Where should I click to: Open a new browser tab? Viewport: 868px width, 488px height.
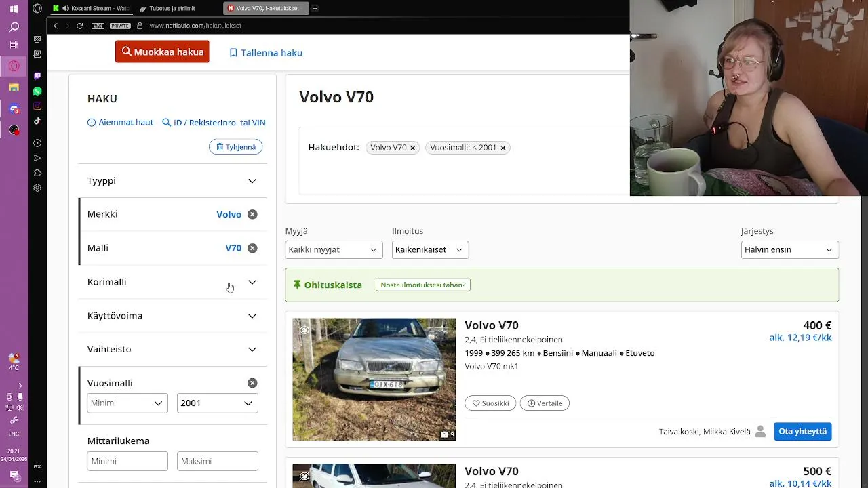pos(315,8)
